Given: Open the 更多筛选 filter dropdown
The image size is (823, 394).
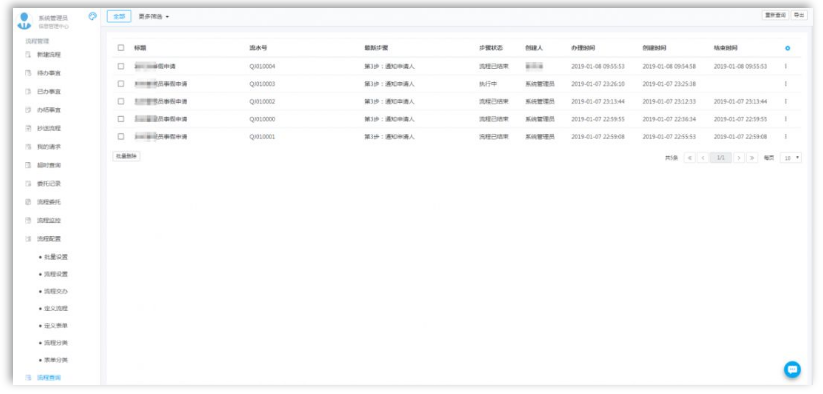Looking at the screenshot, I should [154, 16].
